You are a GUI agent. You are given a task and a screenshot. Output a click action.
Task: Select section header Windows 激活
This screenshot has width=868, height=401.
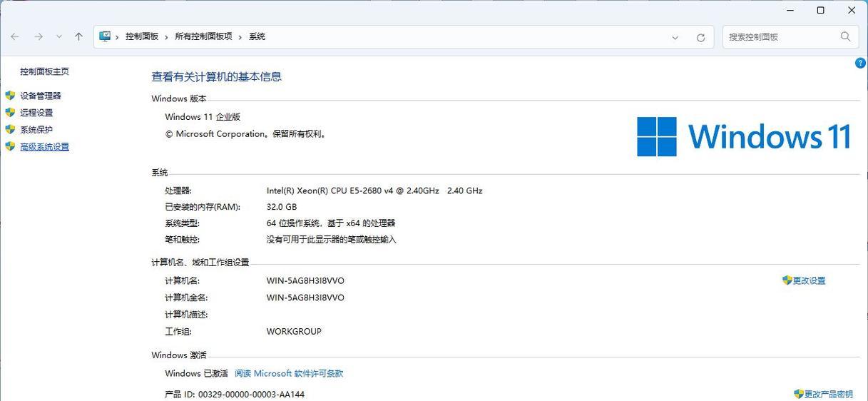[179, 355]
